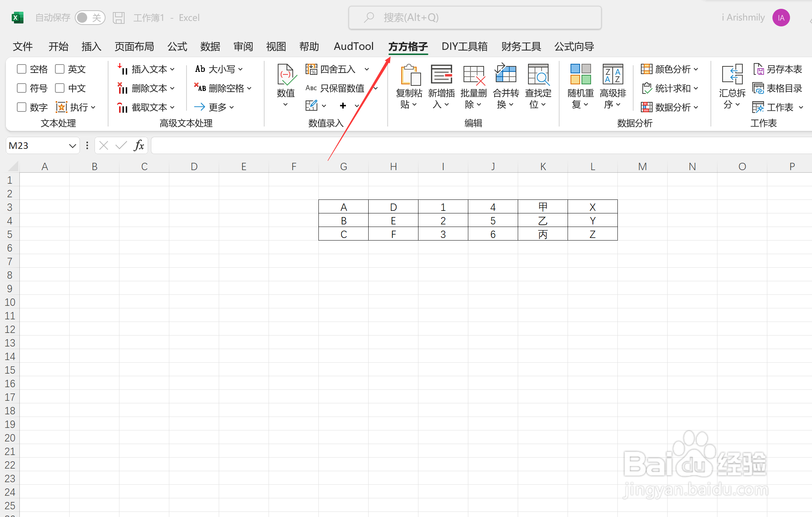Click the 汇总拆分 icon
812x517 pixels.
pyautogui.click(x=732, y=74)
